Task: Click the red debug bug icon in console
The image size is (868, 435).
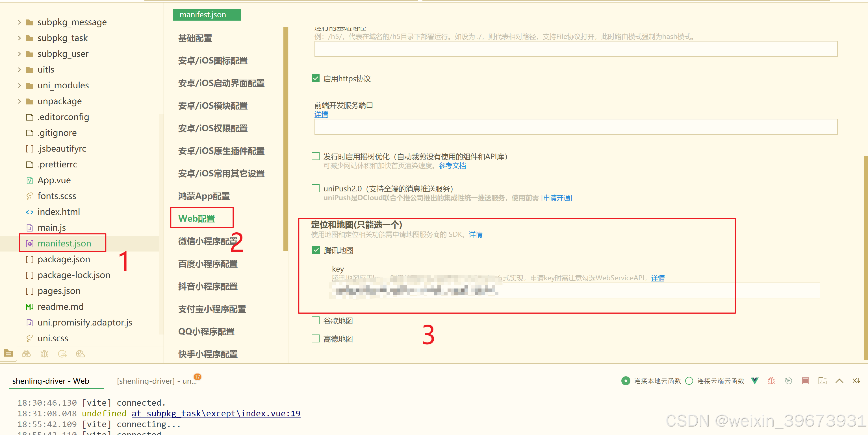Action: [x=771, y=381]
